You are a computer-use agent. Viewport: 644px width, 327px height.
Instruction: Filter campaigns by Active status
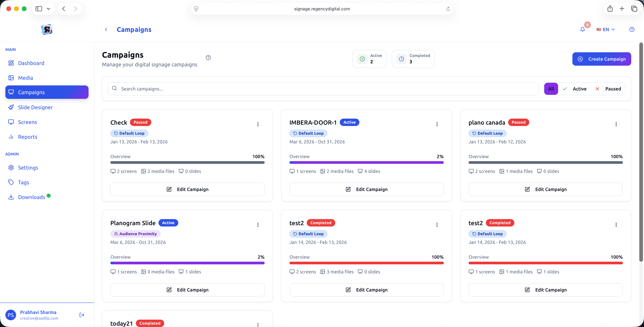[x=575, y=89]
